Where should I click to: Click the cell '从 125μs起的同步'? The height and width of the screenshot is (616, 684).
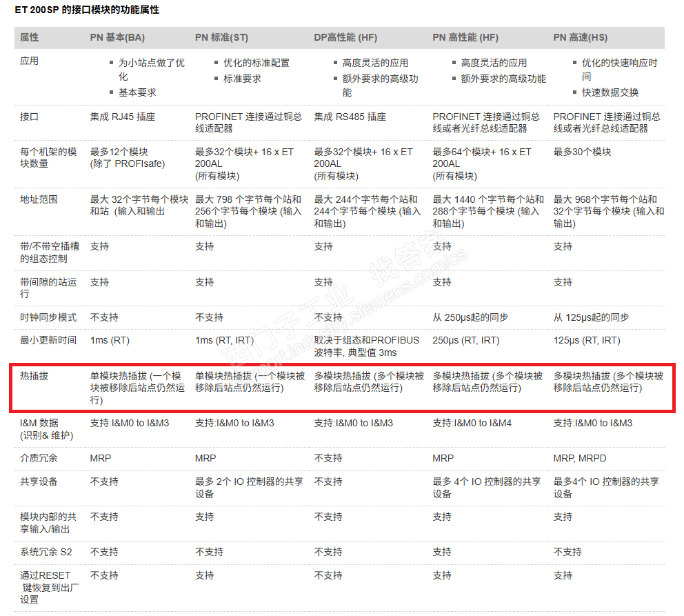tap(591, 317)
